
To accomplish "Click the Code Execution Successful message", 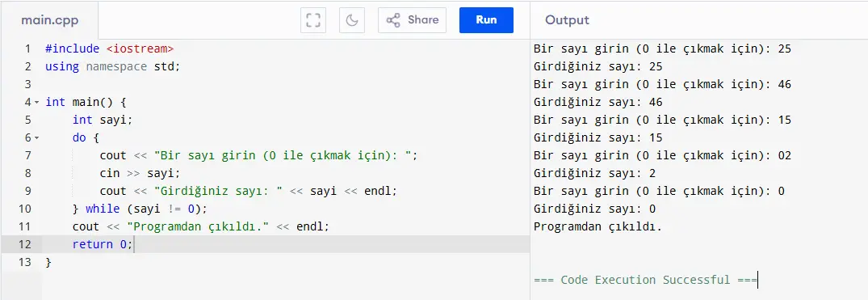I will [645, 280].
